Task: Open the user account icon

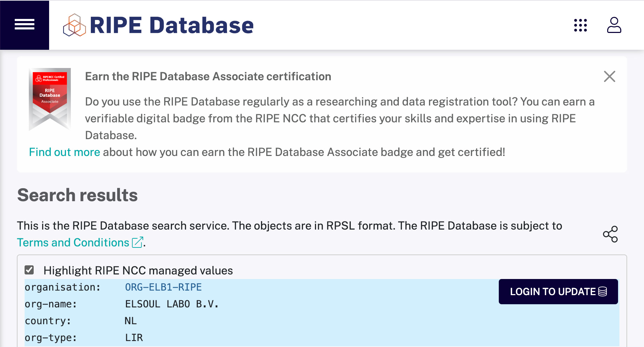Action: 614,25
